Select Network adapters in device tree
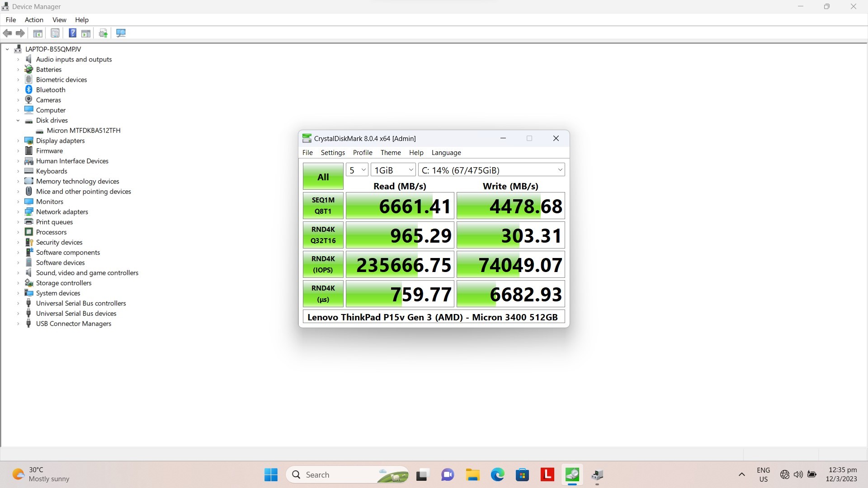Image resolution: width=868 pixels, height=488 pixels. click(x=62, y=212)
